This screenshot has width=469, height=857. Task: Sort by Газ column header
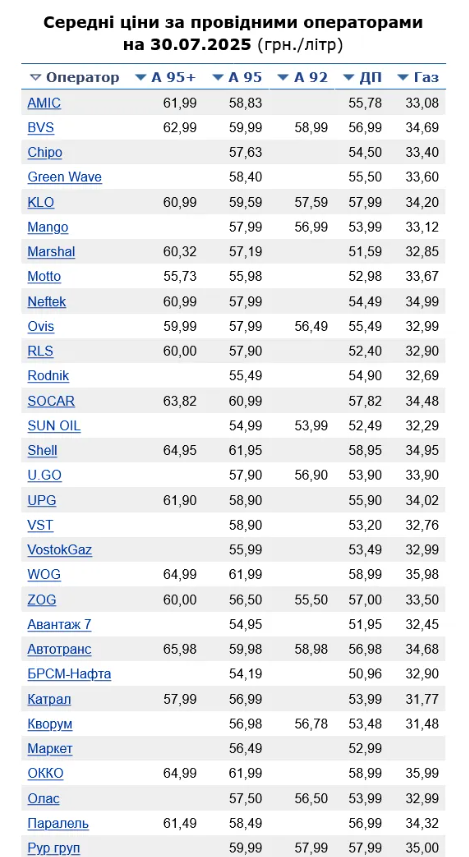(418, 78)
